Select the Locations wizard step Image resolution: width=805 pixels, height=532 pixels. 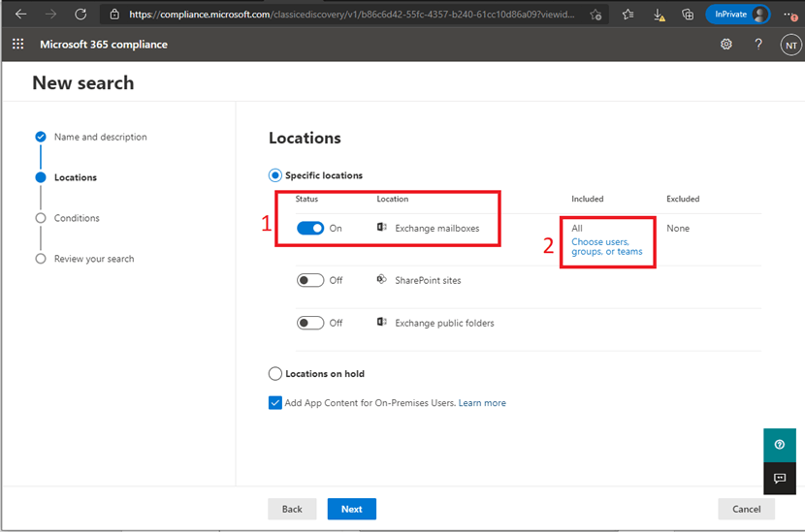76,177
